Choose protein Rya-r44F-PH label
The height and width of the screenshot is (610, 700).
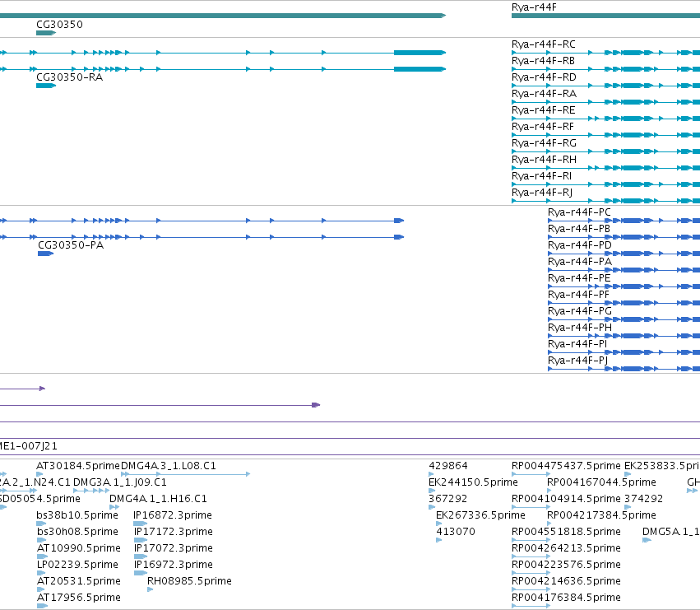[579, 328]
